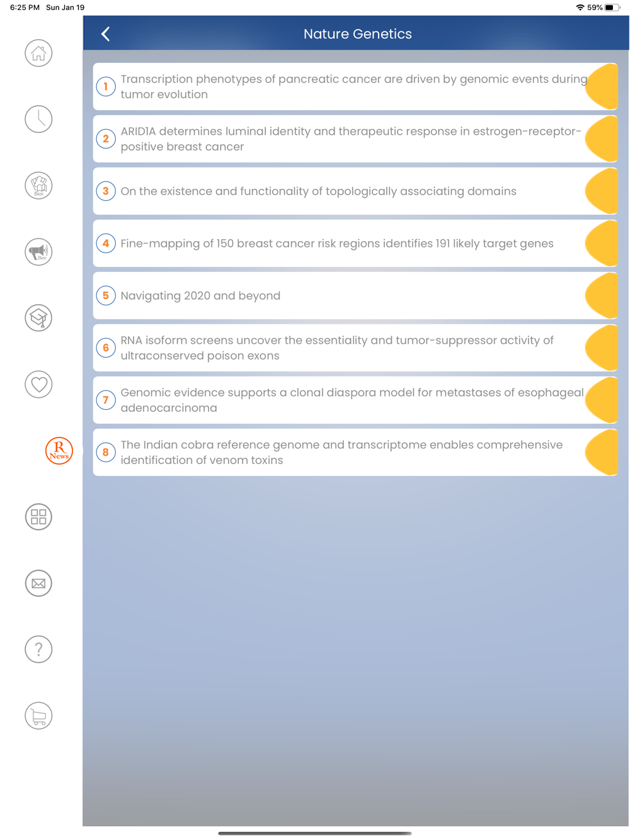
Task: Click yellow tab on RNA isoform article
Action: pos(602,348)
